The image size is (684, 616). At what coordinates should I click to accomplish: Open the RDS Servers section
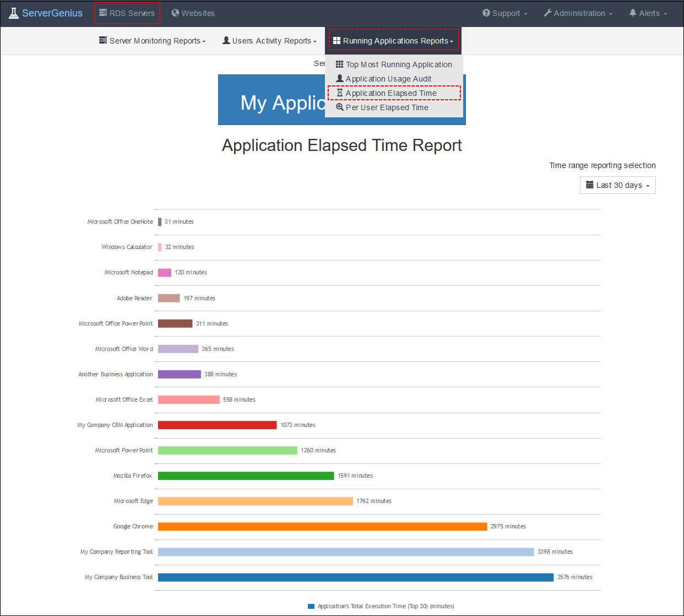click(x=127, y=13)
